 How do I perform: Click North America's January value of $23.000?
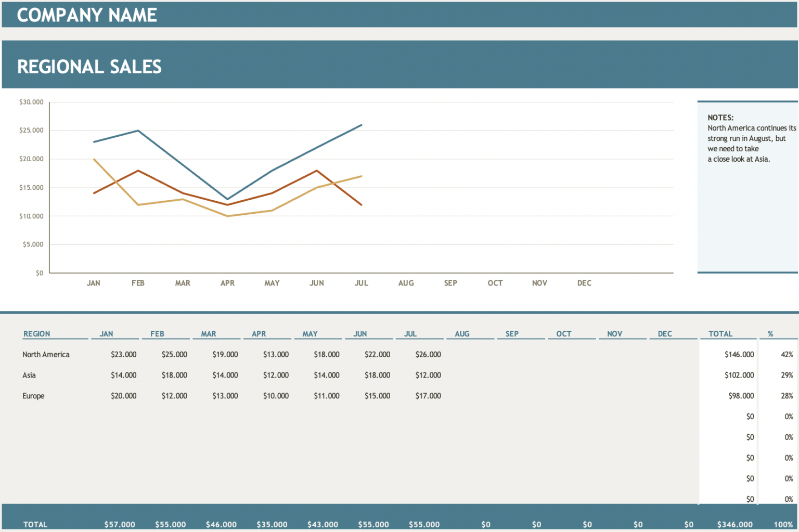pos(123,354)
